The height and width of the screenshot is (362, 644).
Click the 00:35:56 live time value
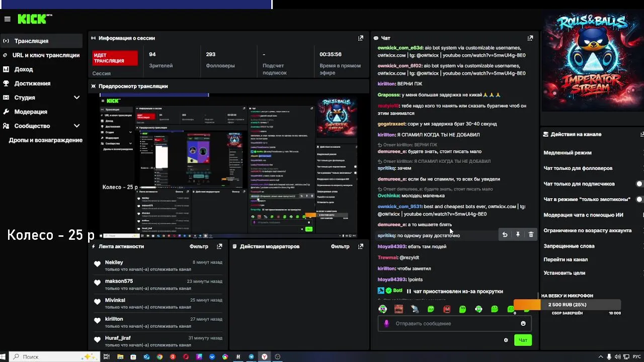331,54
